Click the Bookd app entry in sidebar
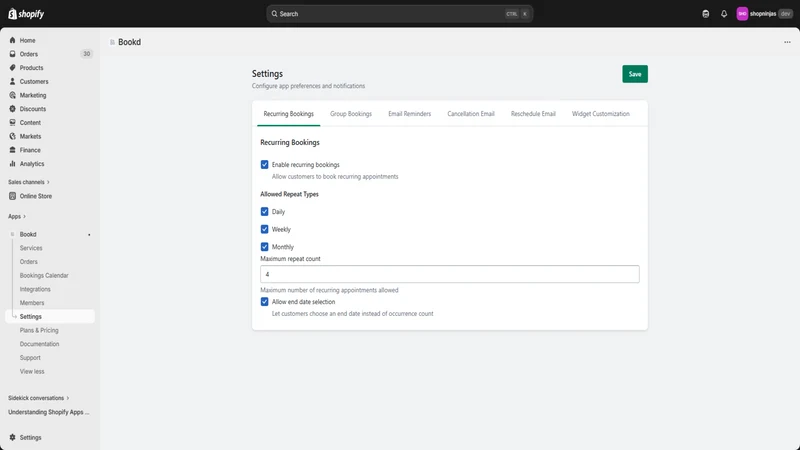 [x=28, y=235]
